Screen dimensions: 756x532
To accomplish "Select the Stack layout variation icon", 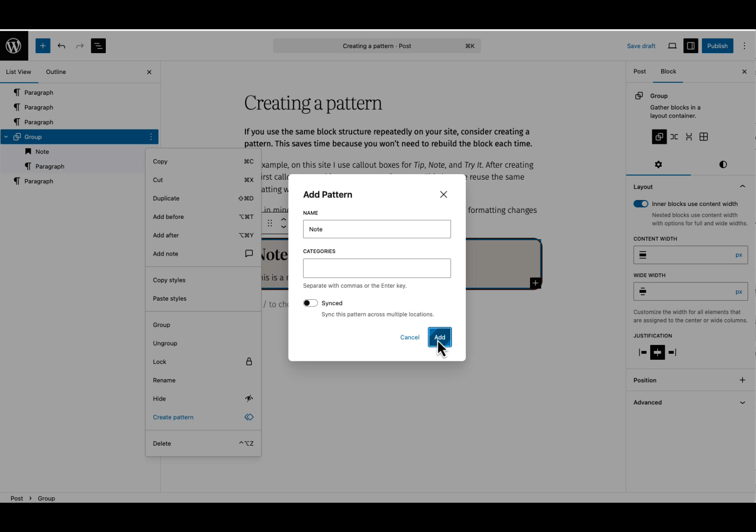I will click(689, 137).
